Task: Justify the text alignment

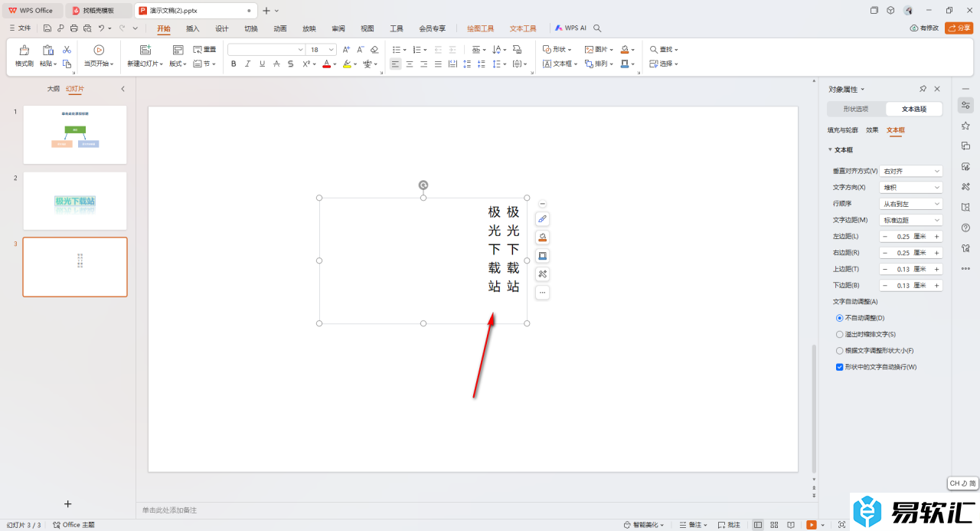Action: [438, 64]
